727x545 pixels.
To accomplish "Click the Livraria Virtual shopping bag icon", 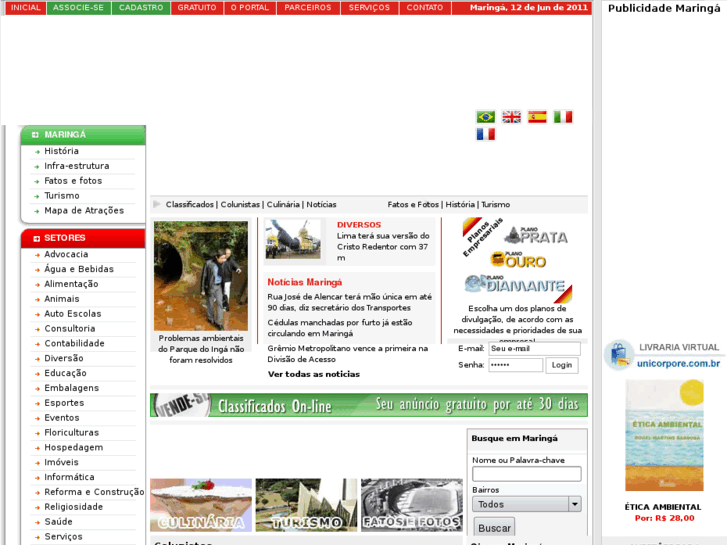I will [x=619, y=355].
